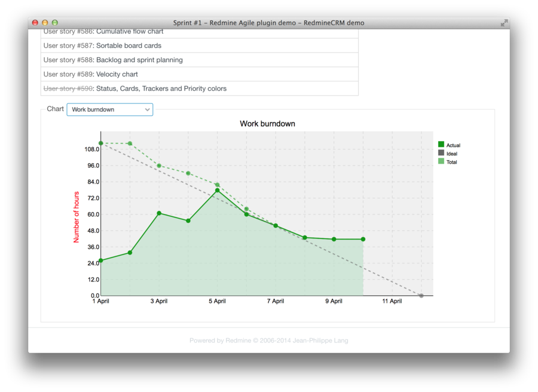Click the dark green Actual legend swatch
The width and height of the screenshot is (538, 392).
[x=441, y=145]
